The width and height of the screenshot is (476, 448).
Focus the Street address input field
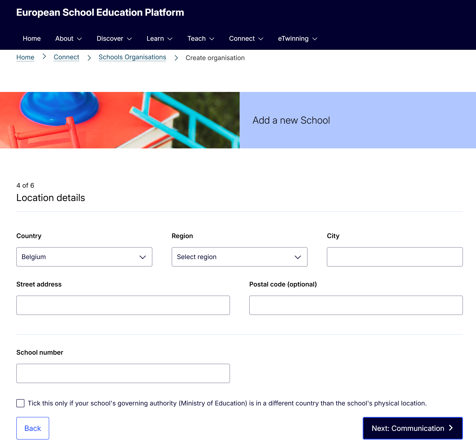[x=123, y=305]
